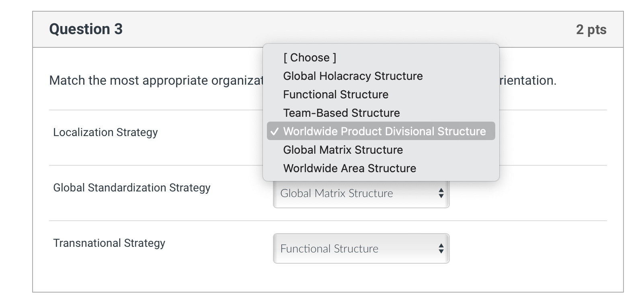Click the Question 3 heading
This screenshot has width=644, height=301.
click(86, 29)
